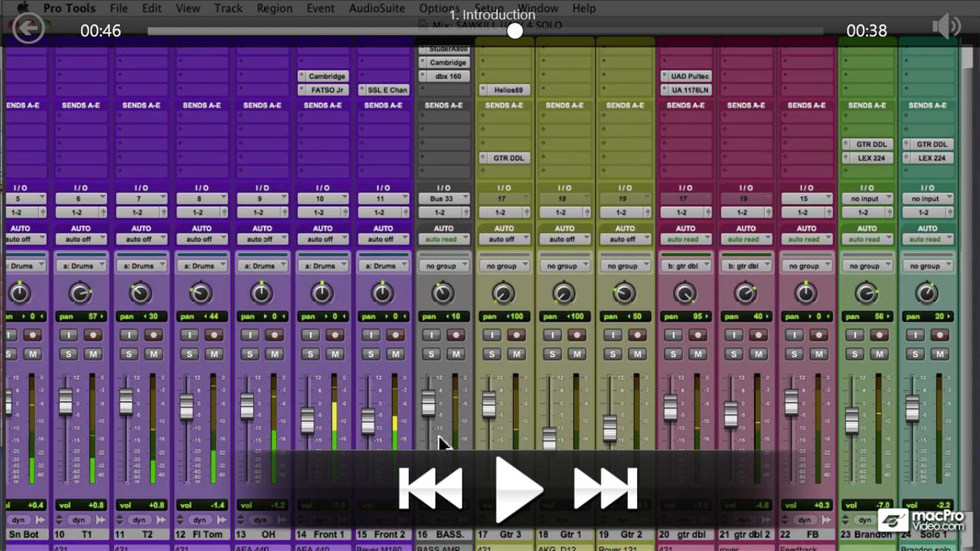Open the UA 1176LN insert plug-in
This screenshot has height=551, width=980.
[685, 90]
